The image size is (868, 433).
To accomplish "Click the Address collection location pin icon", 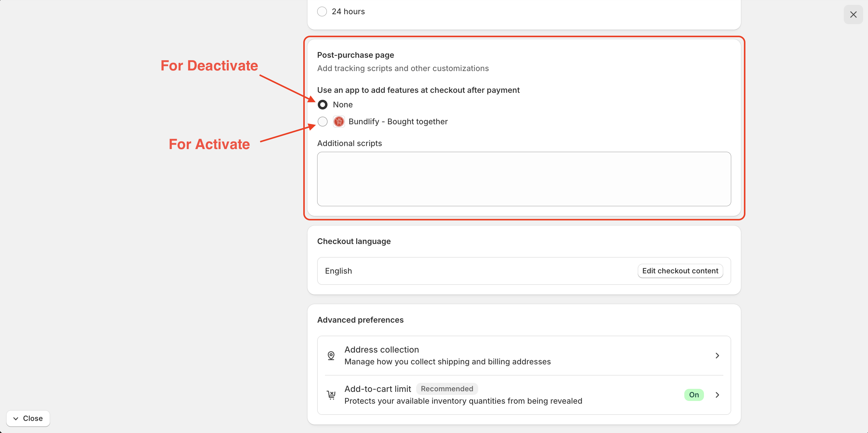I will (331, 356).
